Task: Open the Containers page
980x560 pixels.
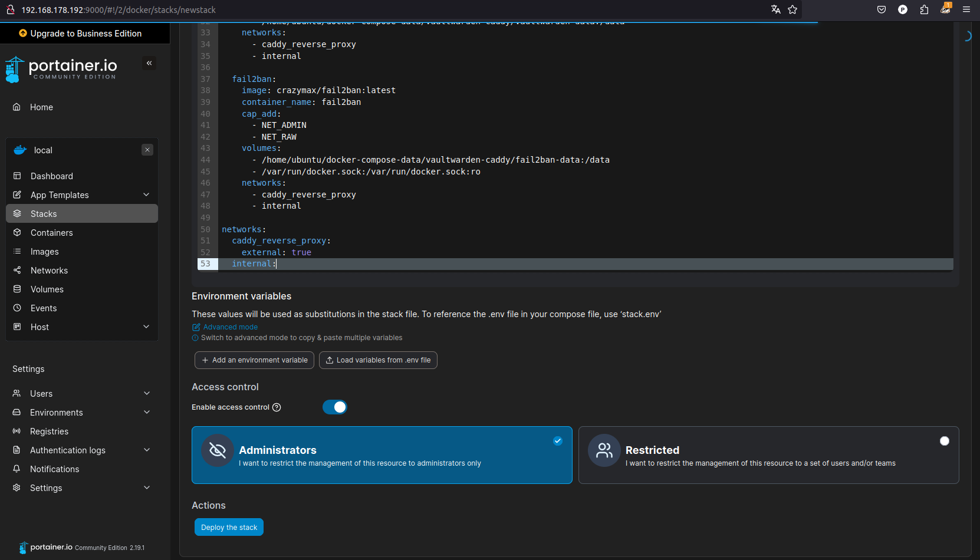Action: click(x=52, y=233)
